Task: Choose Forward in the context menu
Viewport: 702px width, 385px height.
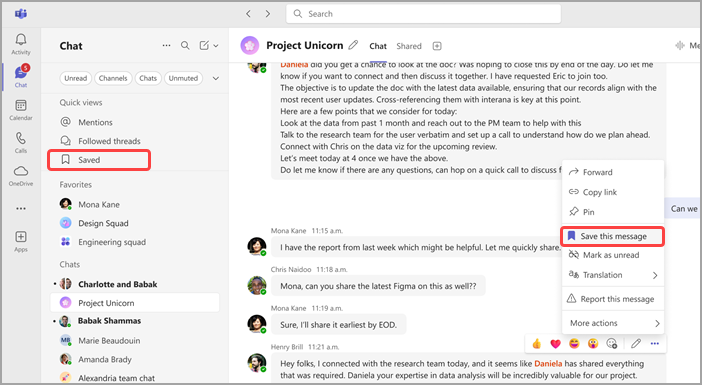Action: click(x=612, y=172)
